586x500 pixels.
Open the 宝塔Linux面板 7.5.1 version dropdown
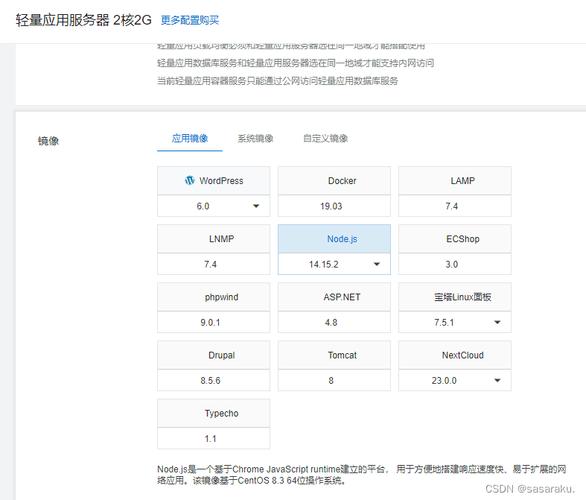(455, 322)
